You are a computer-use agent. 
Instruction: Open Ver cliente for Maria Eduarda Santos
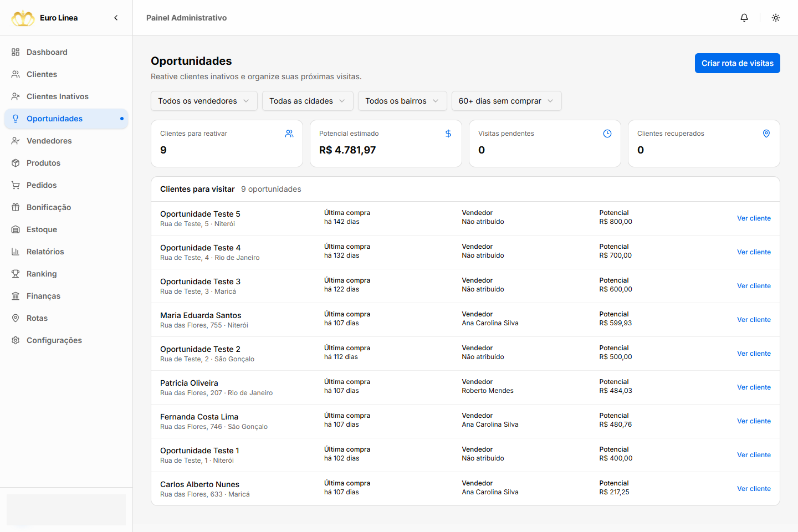754,320
